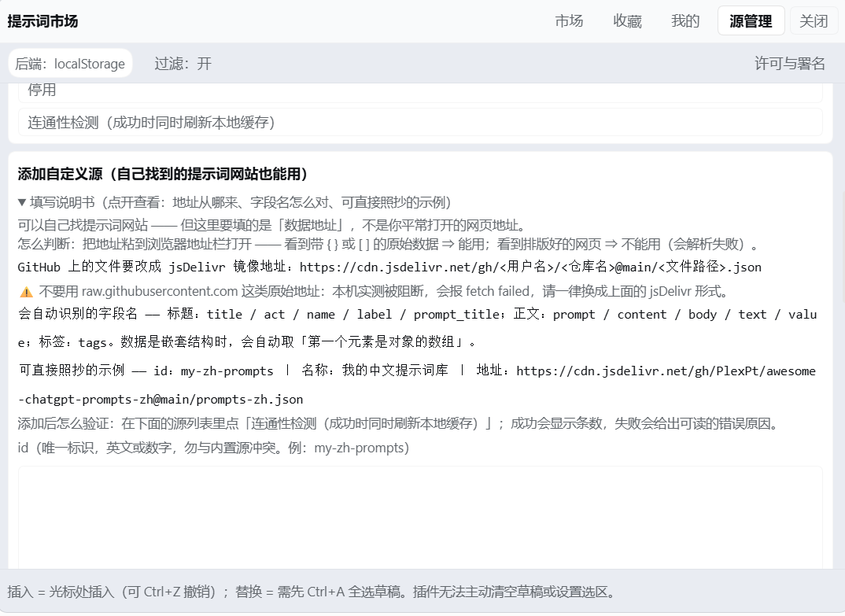Focus the id input field
This screenshot has height=616, width=845.
click(x=420, y=518)
